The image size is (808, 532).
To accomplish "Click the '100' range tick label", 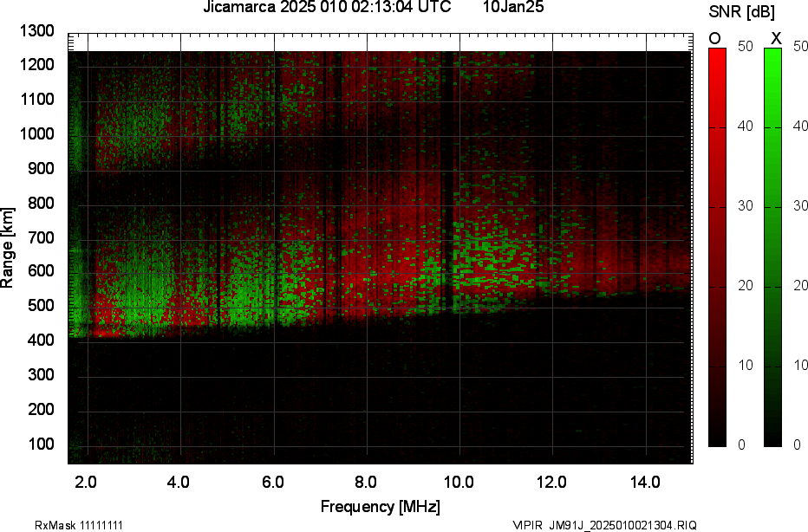I will pos(40,444).
